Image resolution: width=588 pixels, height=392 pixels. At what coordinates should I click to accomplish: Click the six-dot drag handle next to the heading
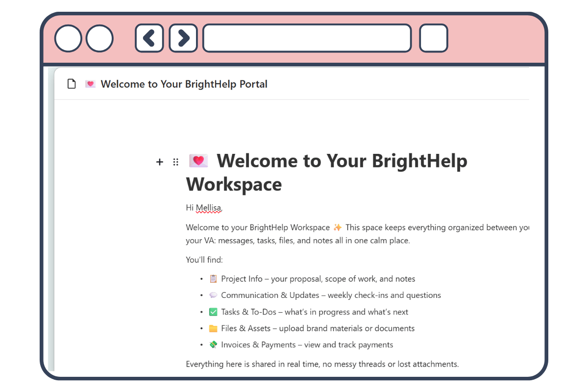click(175, 162)
